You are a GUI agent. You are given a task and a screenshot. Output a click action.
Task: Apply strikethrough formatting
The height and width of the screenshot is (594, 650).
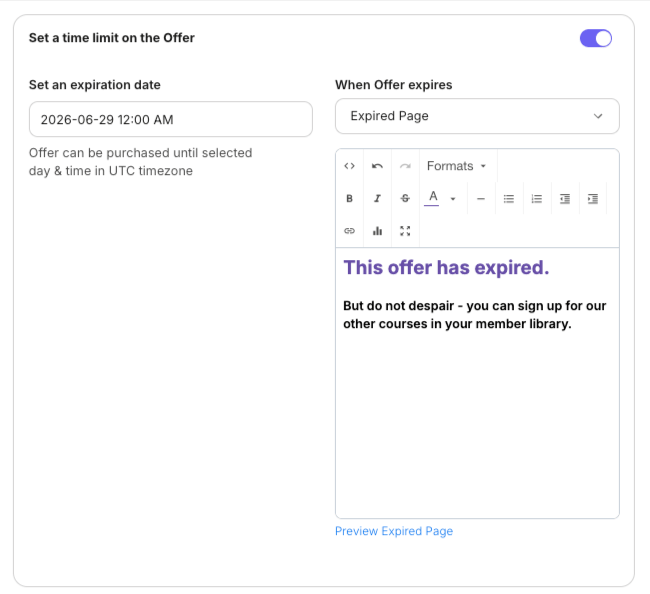(405, 198)
